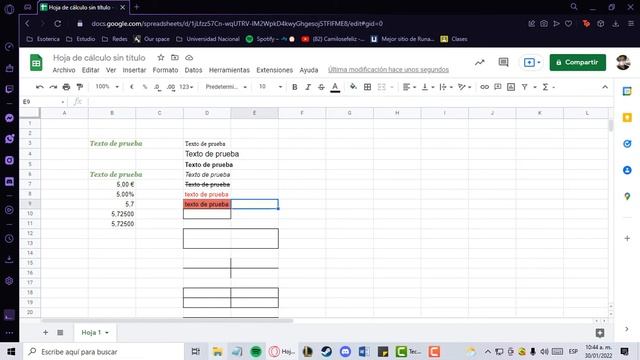640x360 pixels.
Task: Open vertical align dropdown
Action: (x=427, y=87)
